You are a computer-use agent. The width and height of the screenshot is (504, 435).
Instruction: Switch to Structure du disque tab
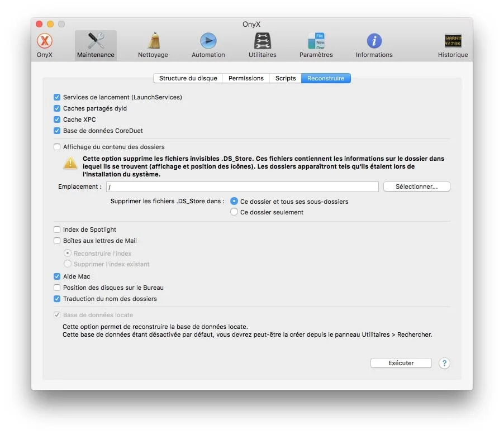[188, 78]
